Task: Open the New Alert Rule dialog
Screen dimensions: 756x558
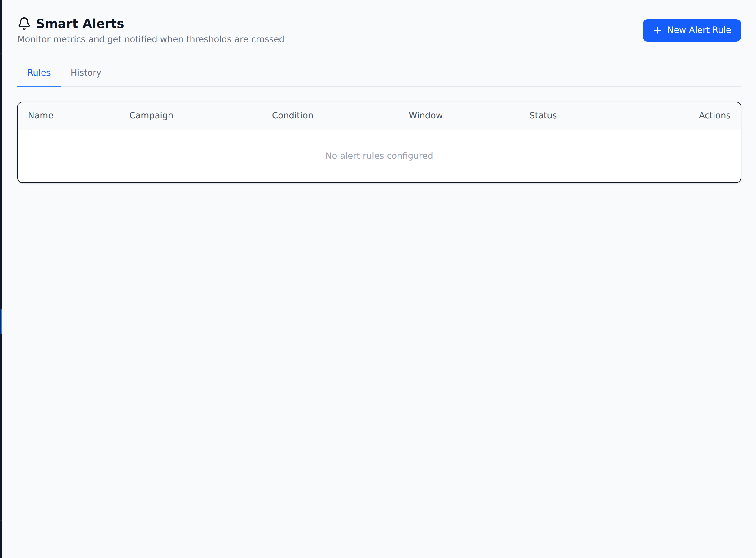Action: 691,30
